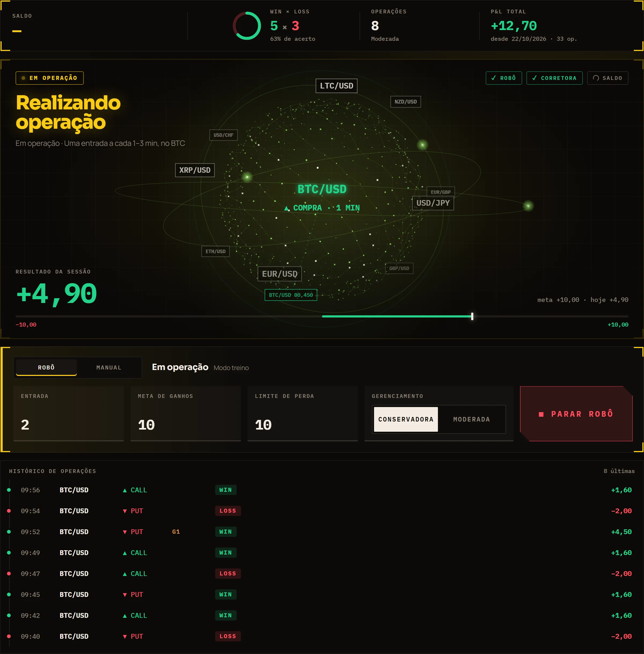Click the red down arrow of the 09:54 PUT
The image size is (644, 654).
click(x=125, y=511)
